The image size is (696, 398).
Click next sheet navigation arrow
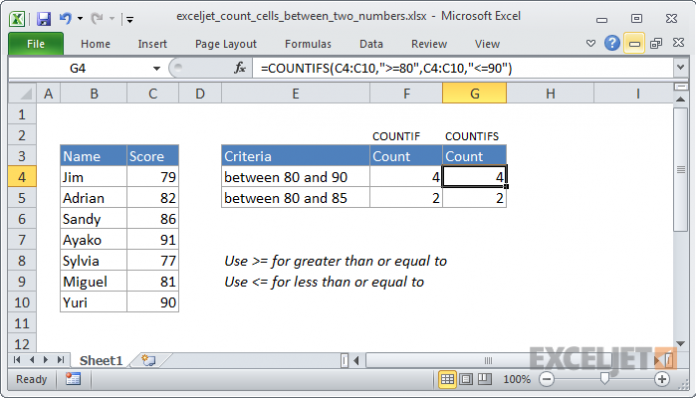pyautogui.click(x=46, y=360)
